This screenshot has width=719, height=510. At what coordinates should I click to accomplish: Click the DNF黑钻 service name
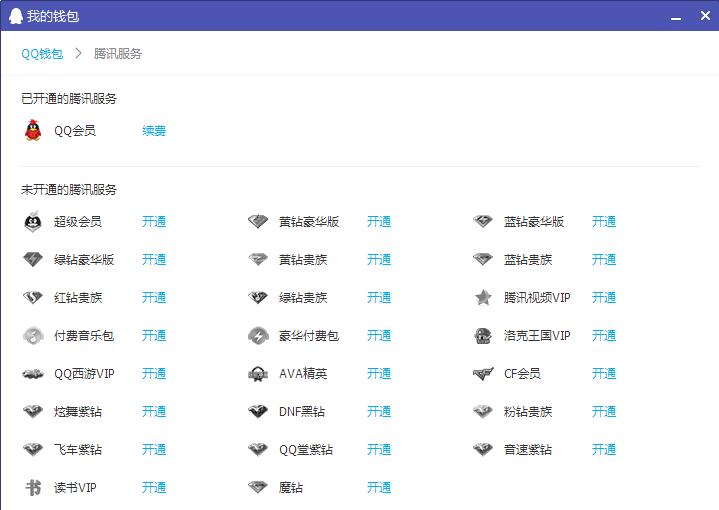click(x=302, y=412)
